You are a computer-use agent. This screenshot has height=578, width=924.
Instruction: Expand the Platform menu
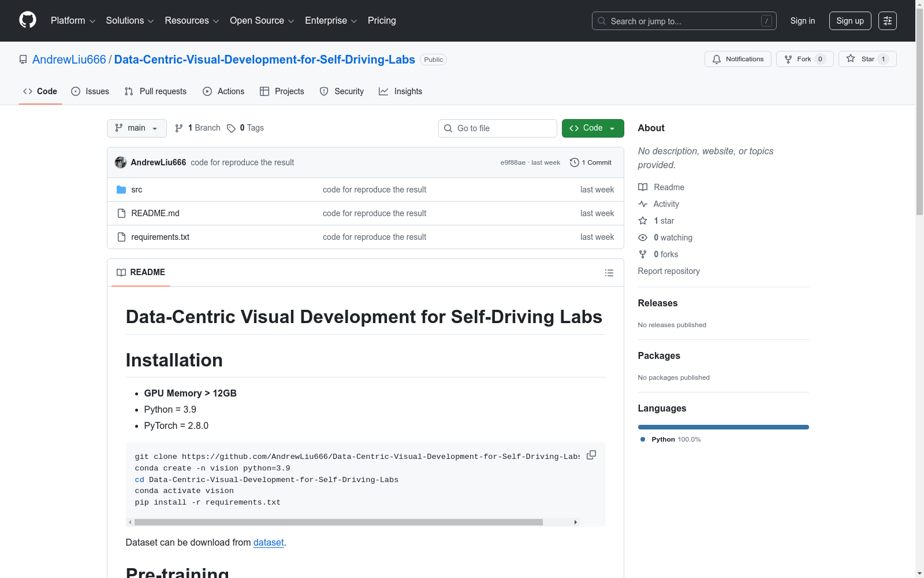(73, 21)
